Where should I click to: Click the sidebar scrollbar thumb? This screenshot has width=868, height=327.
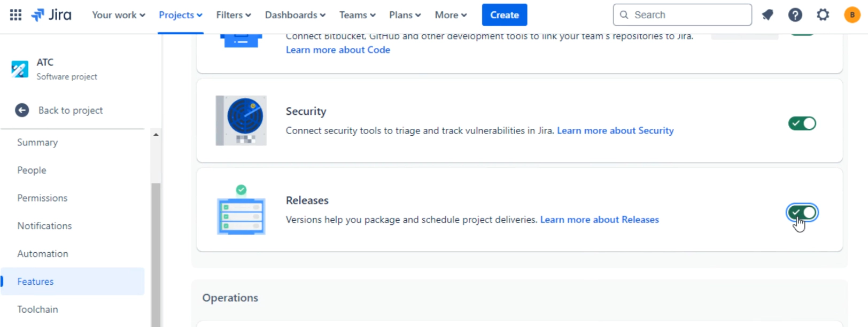[x=156, y=255]
